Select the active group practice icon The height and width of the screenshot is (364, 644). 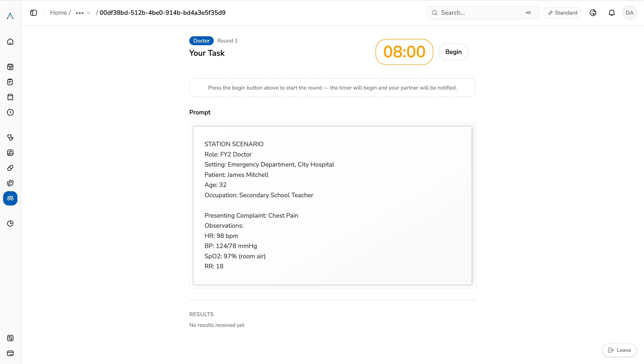[10, 198]
